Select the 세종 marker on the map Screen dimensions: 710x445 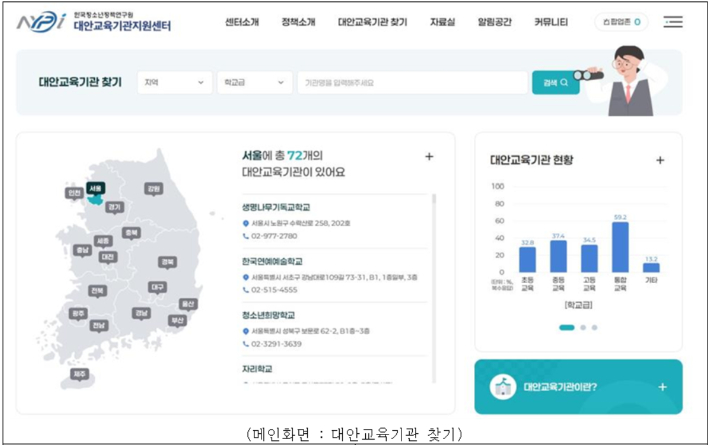point(103,241)
